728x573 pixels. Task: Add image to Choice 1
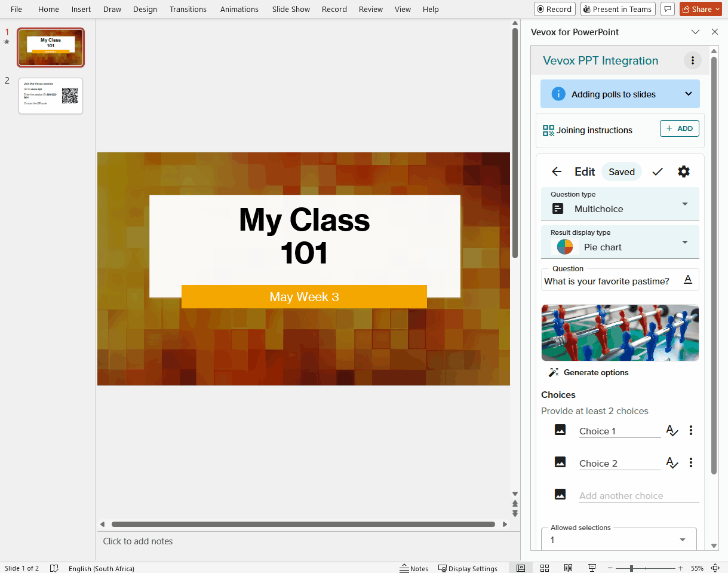point(560,430)
